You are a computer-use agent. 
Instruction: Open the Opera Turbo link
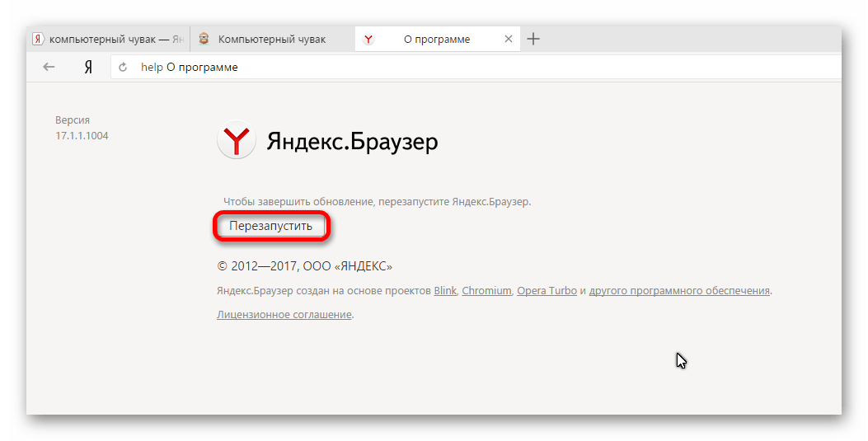547,291
